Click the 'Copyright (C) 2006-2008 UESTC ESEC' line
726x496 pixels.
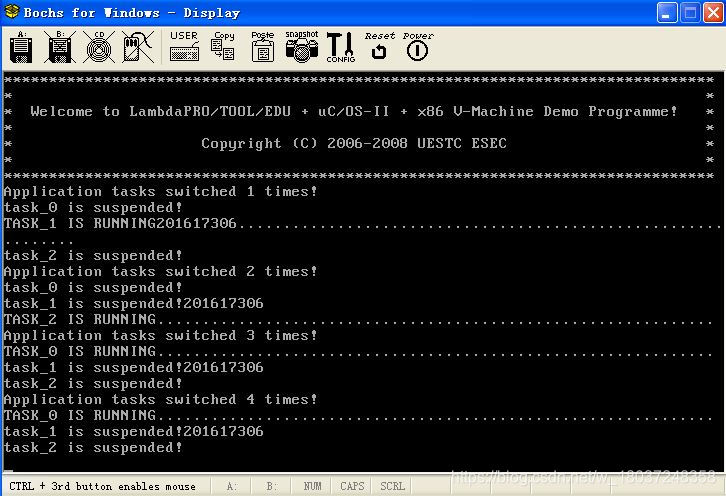click(354, 144)
